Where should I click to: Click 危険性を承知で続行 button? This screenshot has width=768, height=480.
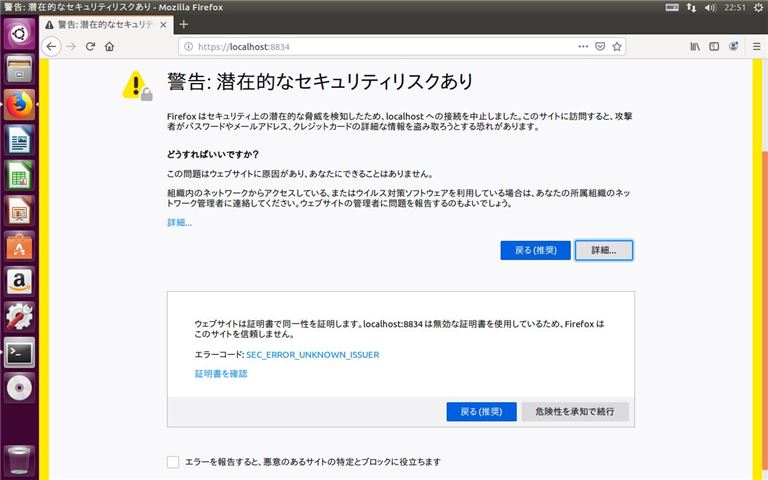[575, 412]
